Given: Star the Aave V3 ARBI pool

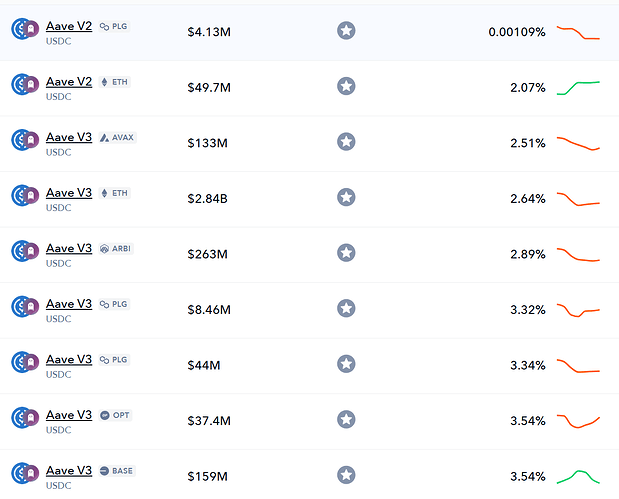Looking at the screenshot, I should 346,253.
